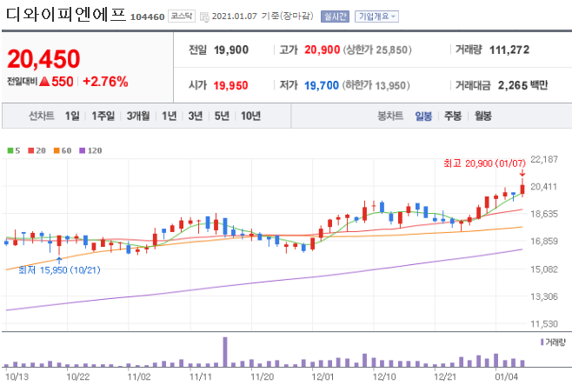Click the blue 최저 low-price arrow marker
Screen dimensions: 572x392
[59, 258]
